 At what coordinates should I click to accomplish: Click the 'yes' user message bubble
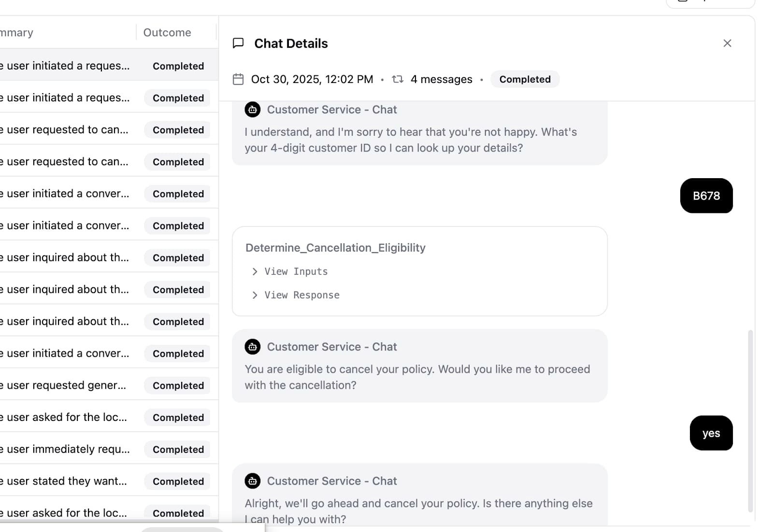711,433
